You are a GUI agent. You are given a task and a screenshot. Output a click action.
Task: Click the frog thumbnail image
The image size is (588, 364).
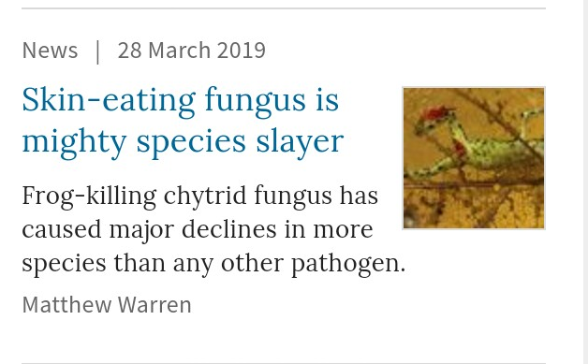click(474, 158)
